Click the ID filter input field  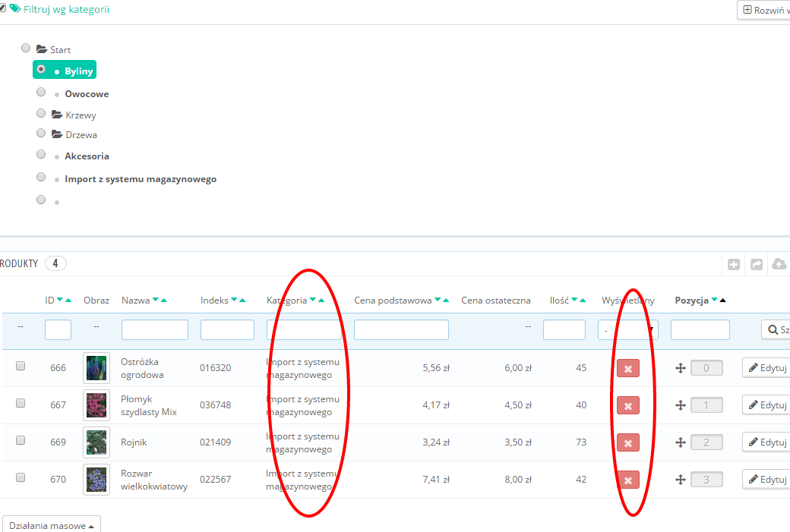[58, 329]
